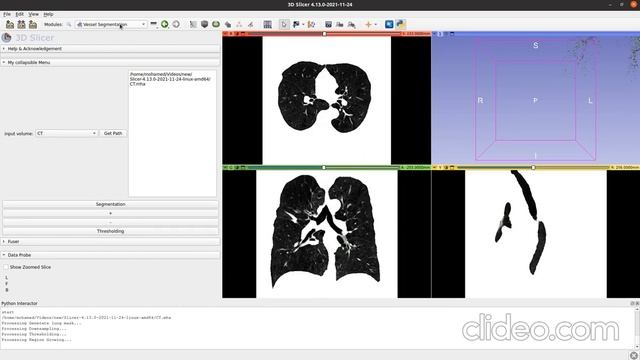Open the Help menu
Image resolution: width=640 pixels, height=360 pixels.
tap(48, 14)
